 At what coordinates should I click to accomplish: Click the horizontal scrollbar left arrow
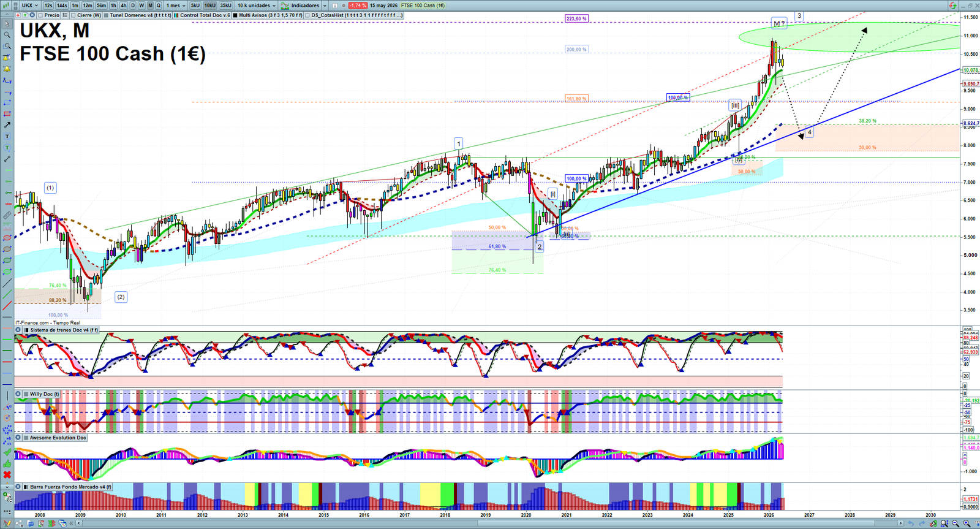tap(78, 523)
